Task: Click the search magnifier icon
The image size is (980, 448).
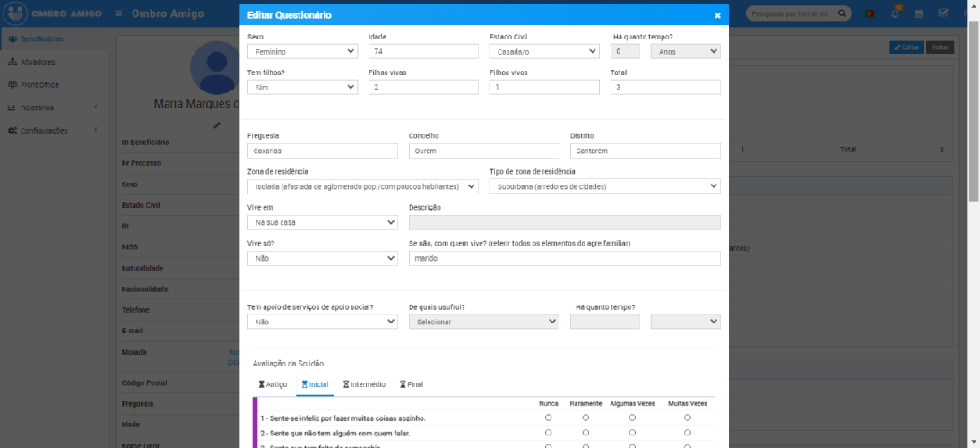Action: point(842,13)
